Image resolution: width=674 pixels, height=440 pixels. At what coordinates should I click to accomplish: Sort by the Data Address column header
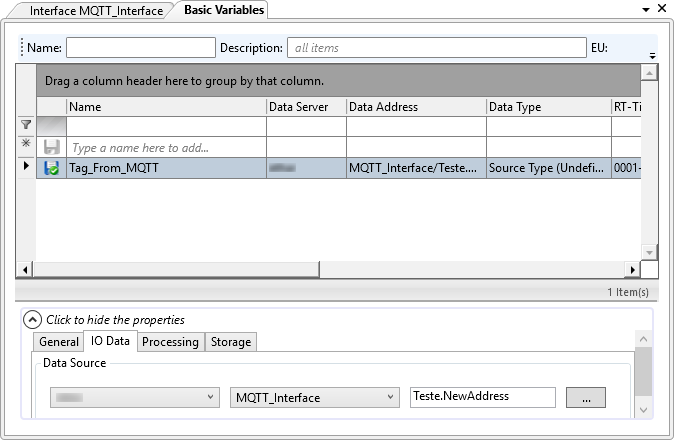[415, 107]
